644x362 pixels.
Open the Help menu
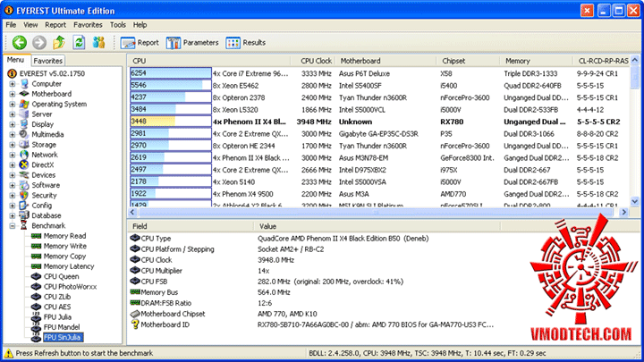[x=140, y=25]
